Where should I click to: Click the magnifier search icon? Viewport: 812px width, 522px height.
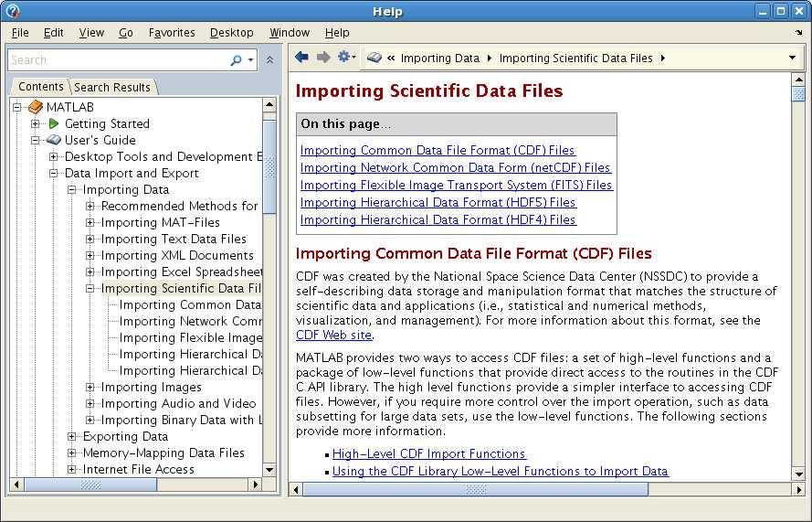pos(237,60)
